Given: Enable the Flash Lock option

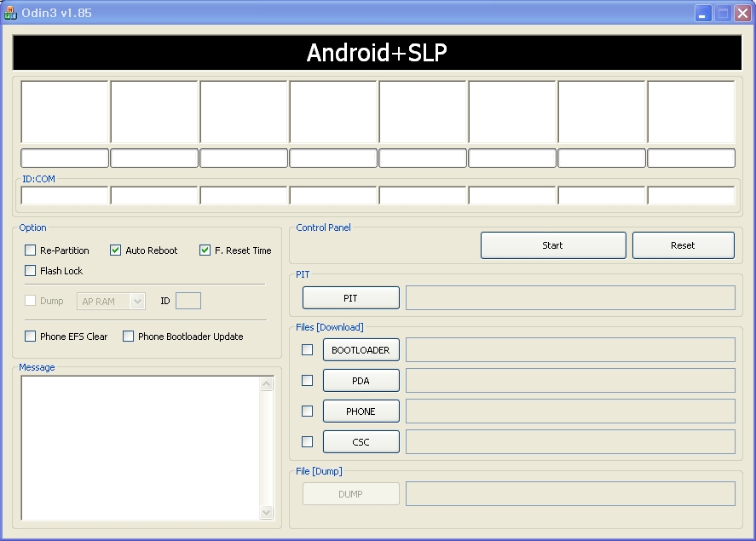Looking at the screenshot, I should point(31,271).
